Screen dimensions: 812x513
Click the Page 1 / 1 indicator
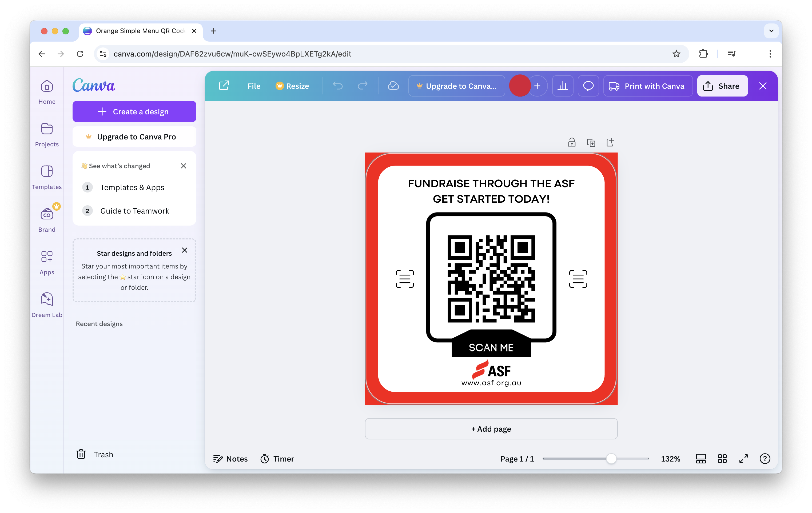[517, 459]
